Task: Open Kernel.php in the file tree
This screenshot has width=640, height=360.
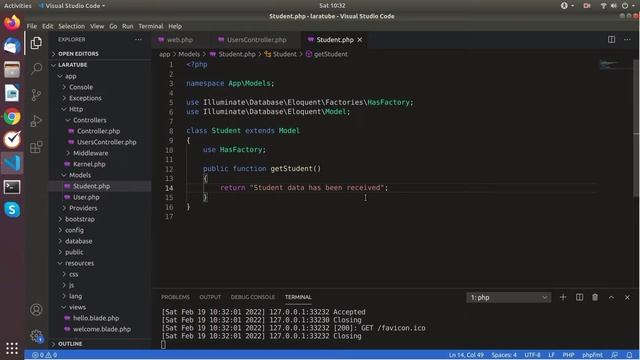Action: 89,164
